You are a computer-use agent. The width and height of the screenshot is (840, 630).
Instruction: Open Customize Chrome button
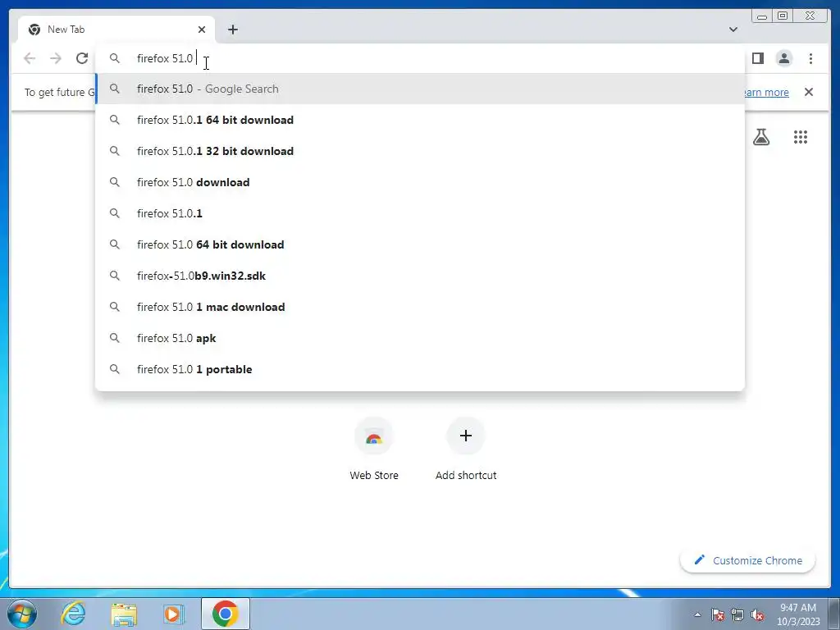coord(748,560)
